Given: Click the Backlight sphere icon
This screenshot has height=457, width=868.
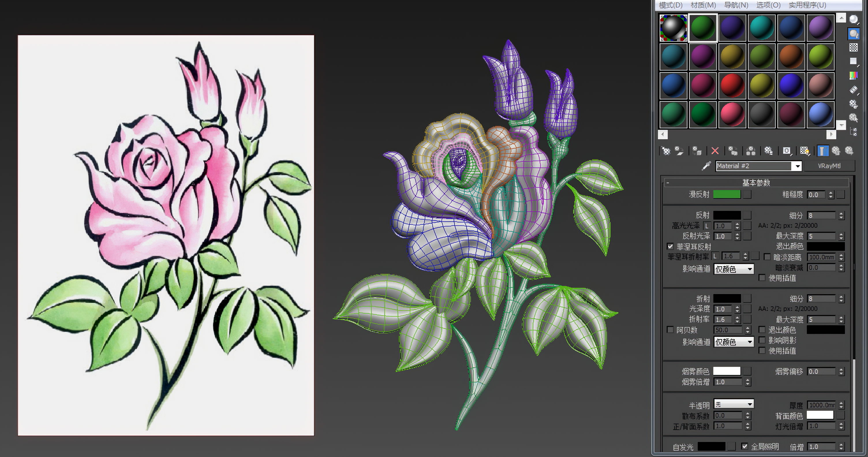Looking at the screenshot, I should pyautogui.click(x=854, y=34).
